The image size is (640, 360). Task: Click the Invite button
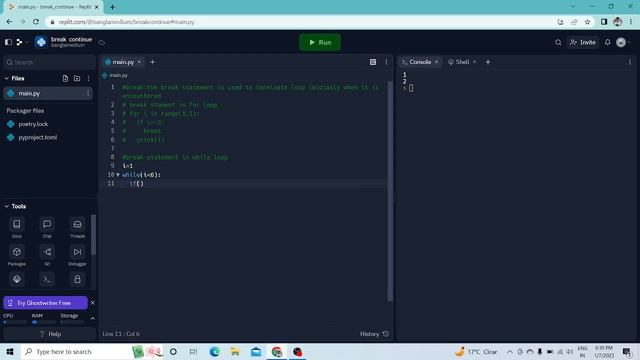[x=583, y=42]
